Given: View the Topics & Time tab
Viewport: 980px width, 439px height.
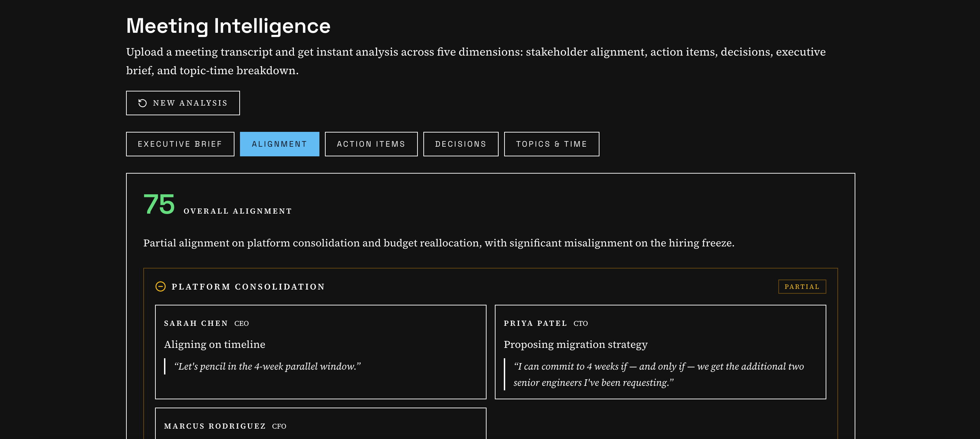Looking at the screenshot, I should coord(551,144).
